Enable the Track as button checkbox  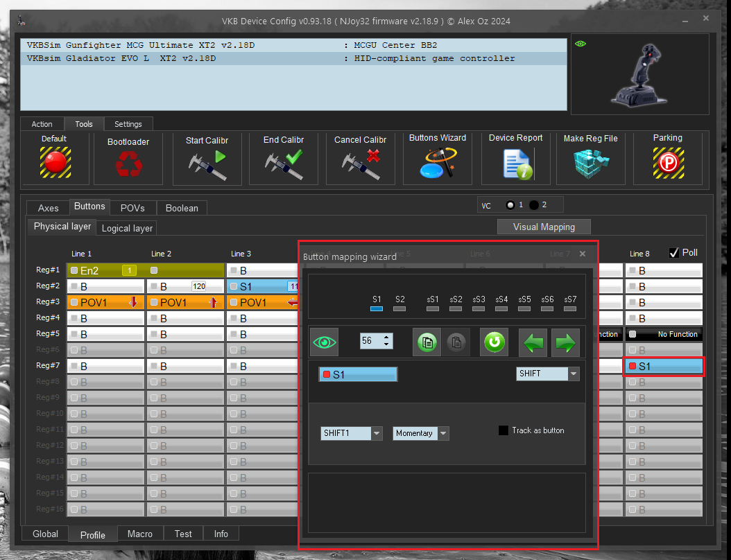[x=504, y=430]
